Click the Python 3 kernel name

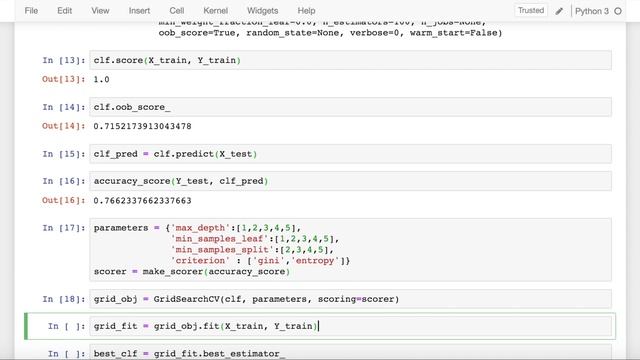591,11
